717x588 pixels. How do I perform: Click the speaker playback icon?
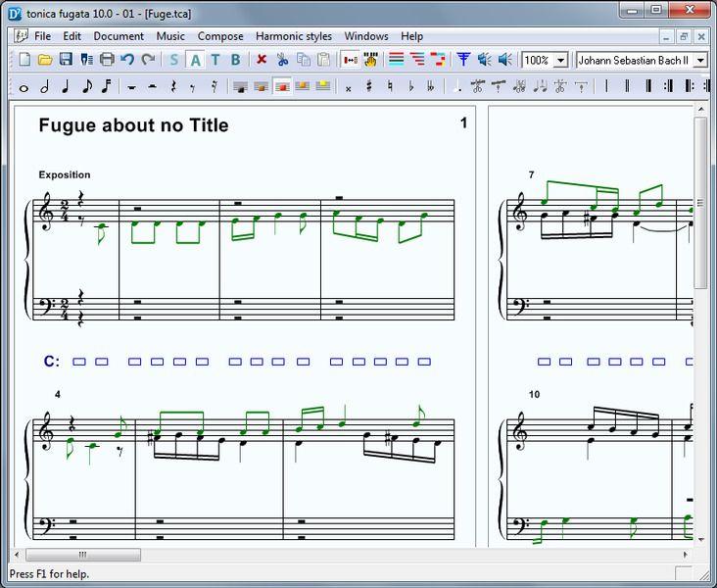505,60
